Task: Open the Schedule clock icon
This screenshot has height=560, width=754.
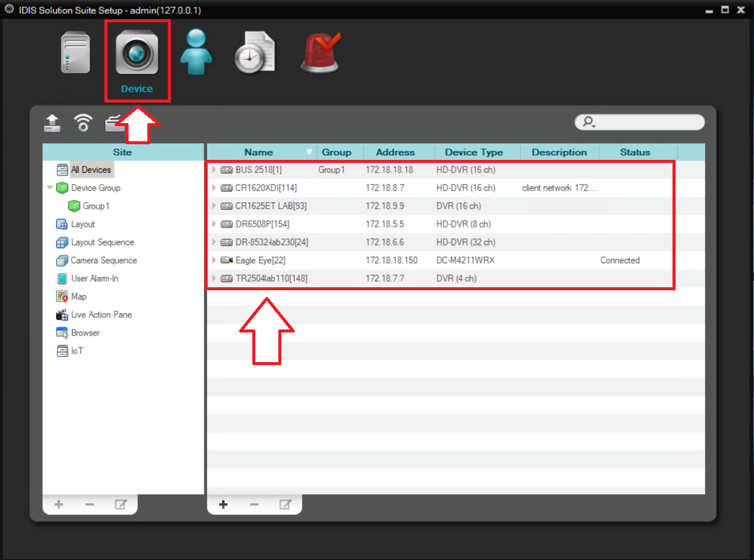Action: (x=255, y=53)
